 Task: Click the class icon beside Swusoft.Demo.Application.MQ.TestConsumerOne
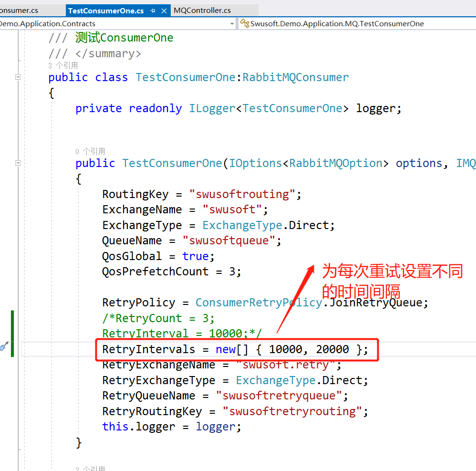[244, 23]
